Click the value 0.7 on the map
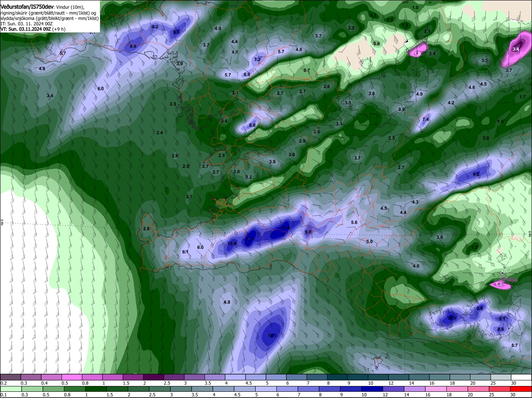This screenshot has width=532, height=398. point(307,70)
